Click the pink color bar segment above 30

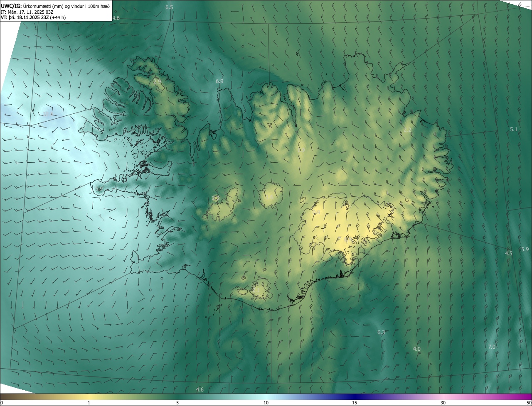443,396
